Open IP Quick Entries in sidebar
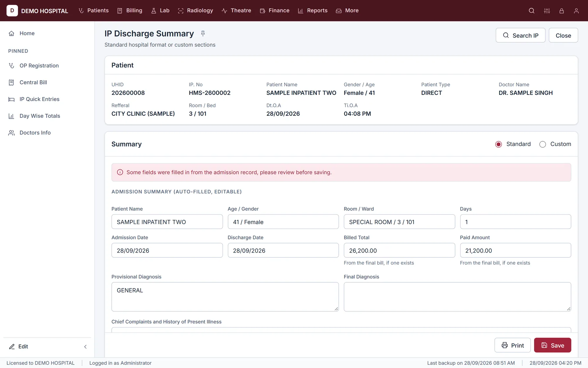This screenshot has height=368, width=588. tap(47, 99)
